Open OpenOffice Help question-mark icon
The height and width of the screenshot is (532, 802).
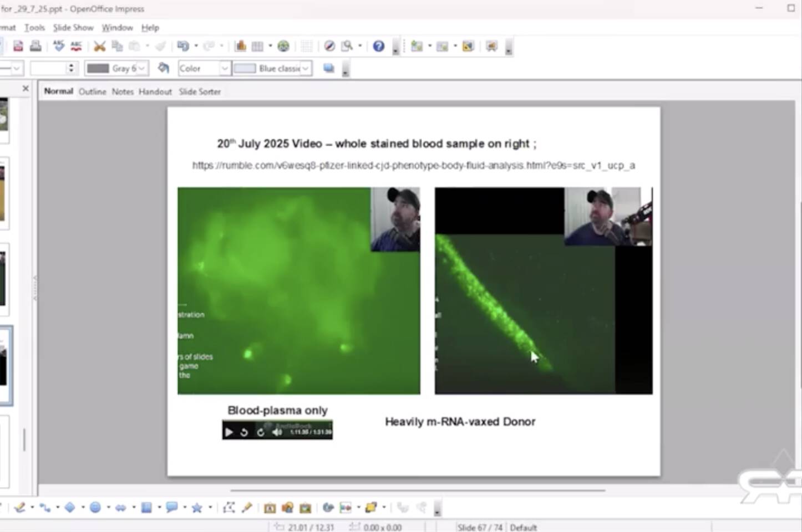[379, 46]
